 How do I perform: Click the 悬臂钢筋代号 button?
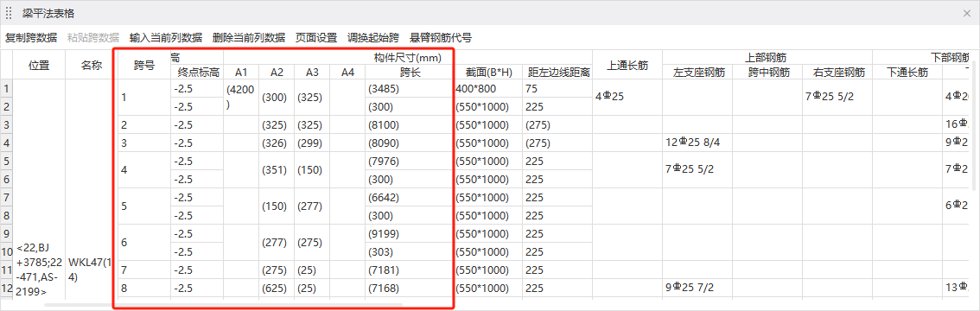tap(441, 37)
